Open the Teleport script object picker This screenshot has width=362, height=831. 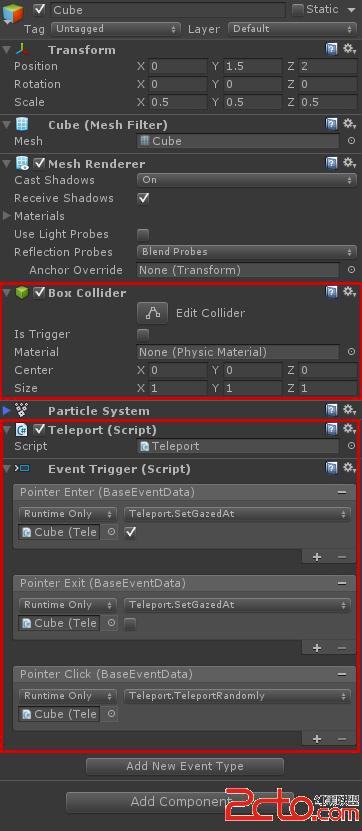[351, 446]
